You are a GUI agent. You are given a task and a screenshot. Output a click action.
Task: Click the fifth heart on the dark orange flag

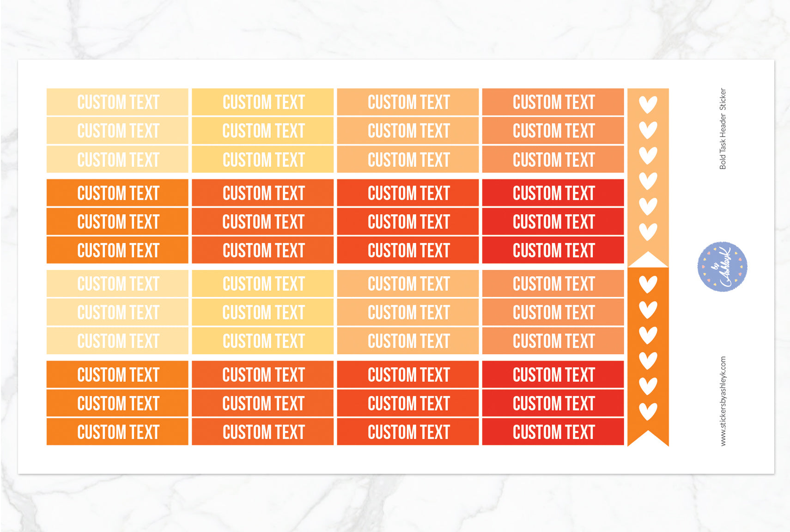648,386
